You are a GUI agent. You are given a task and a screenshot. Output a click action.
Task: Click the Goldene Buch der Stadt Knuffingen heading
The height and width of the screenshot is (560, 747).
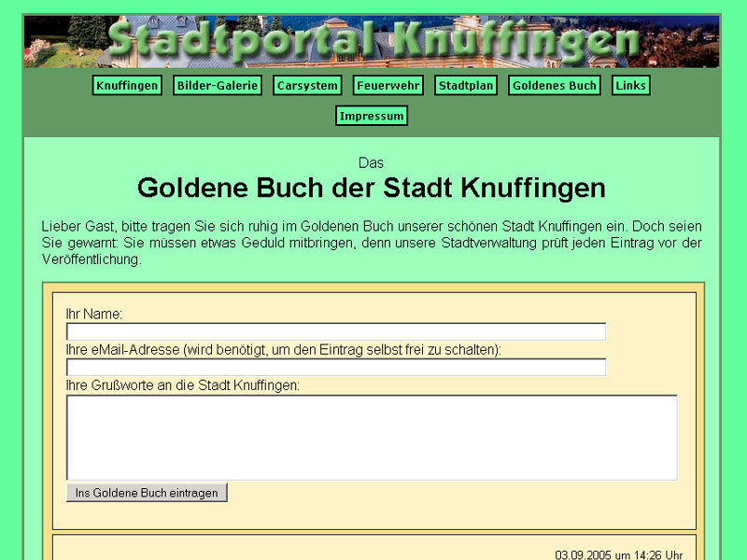372,188
